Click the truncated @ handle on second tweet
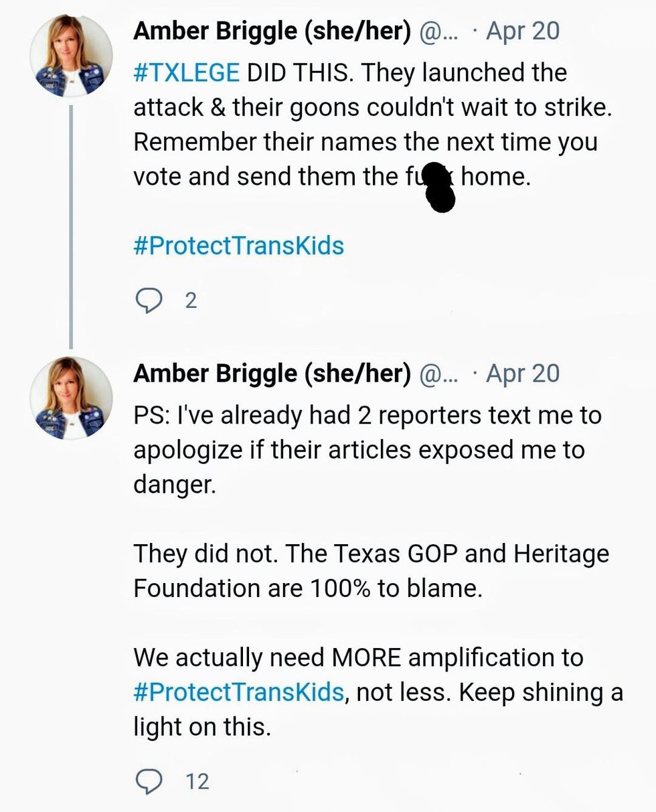This screenshot has height=812, width=656. click(438, 374)
